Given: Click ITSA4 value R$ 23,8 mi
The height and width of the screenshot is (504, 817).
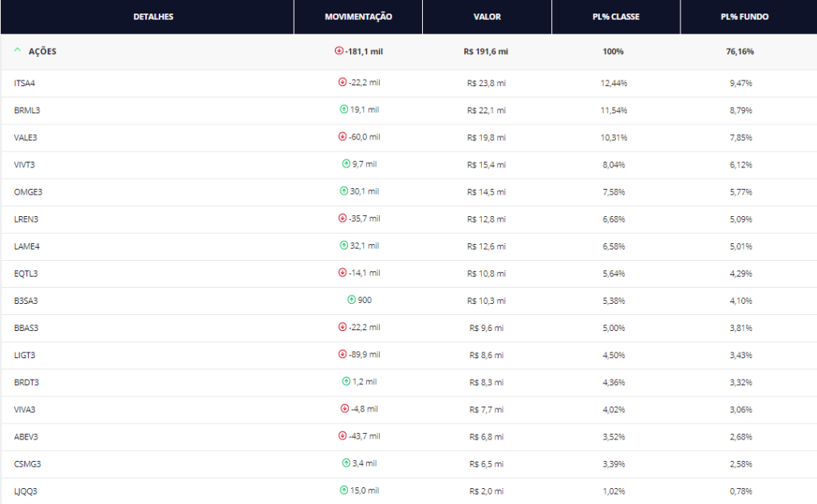Looking at the screenshot, I should [486, 83].
